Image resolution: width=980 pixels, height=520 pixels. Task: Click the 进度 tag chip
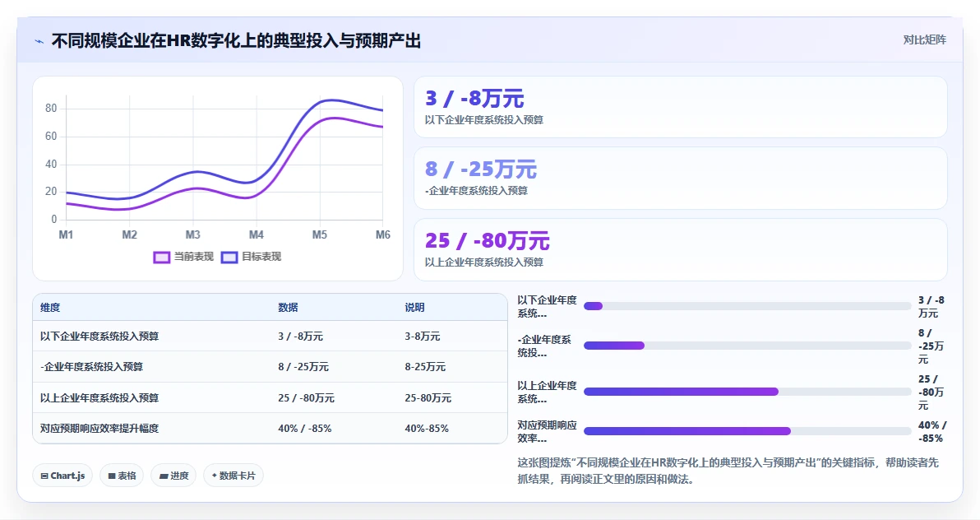(x=173, y=476)
